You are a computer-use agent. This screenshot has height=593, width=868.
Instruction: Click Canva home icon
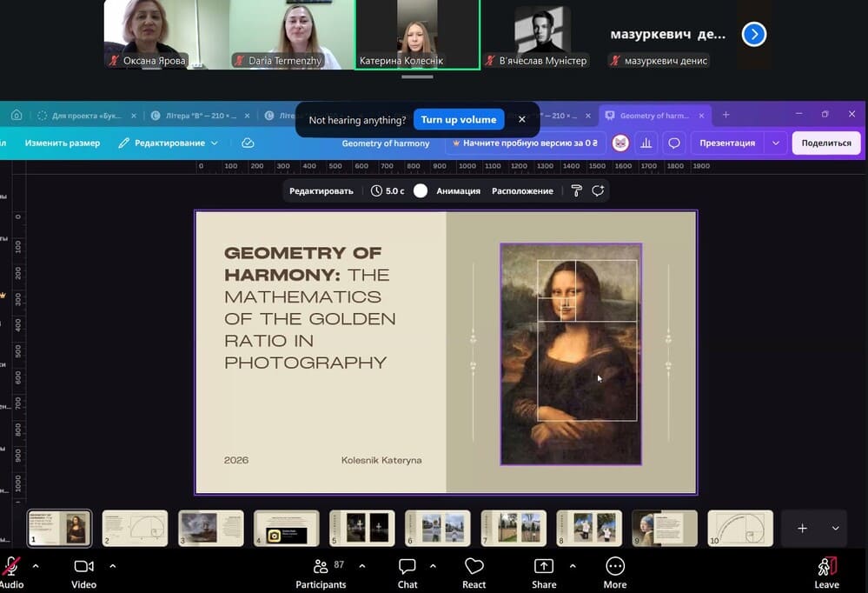point(17,116)
